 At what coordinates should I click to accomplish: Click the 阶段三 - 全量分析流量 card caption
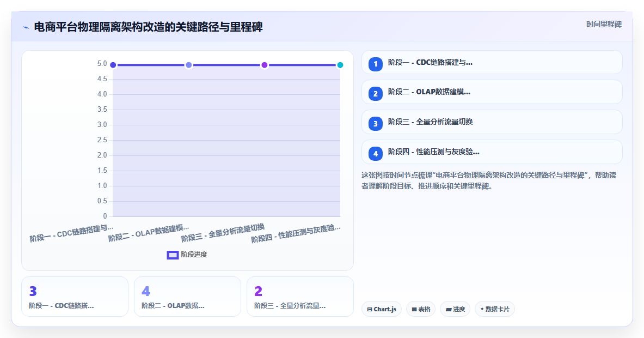click(290, 305)
